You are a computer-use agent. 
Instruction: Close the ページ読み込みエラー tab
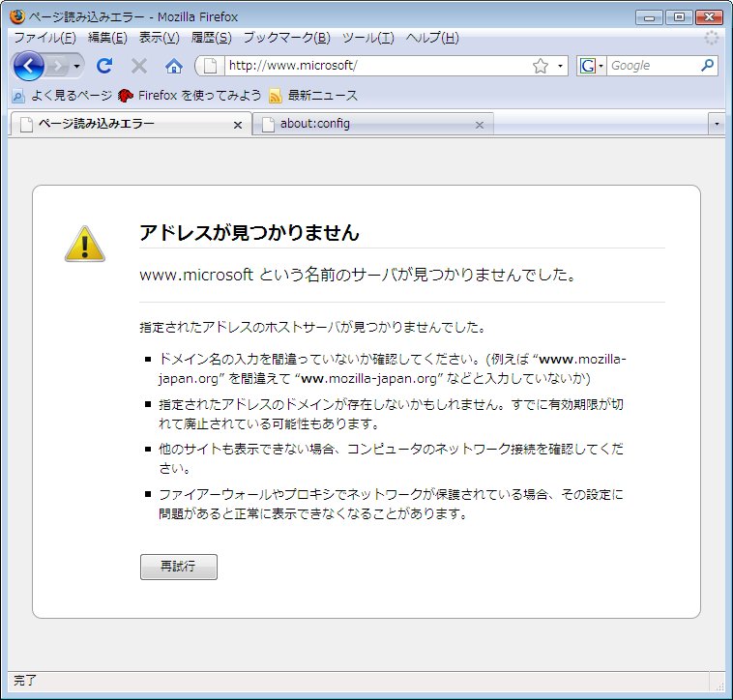pos(238,126)
